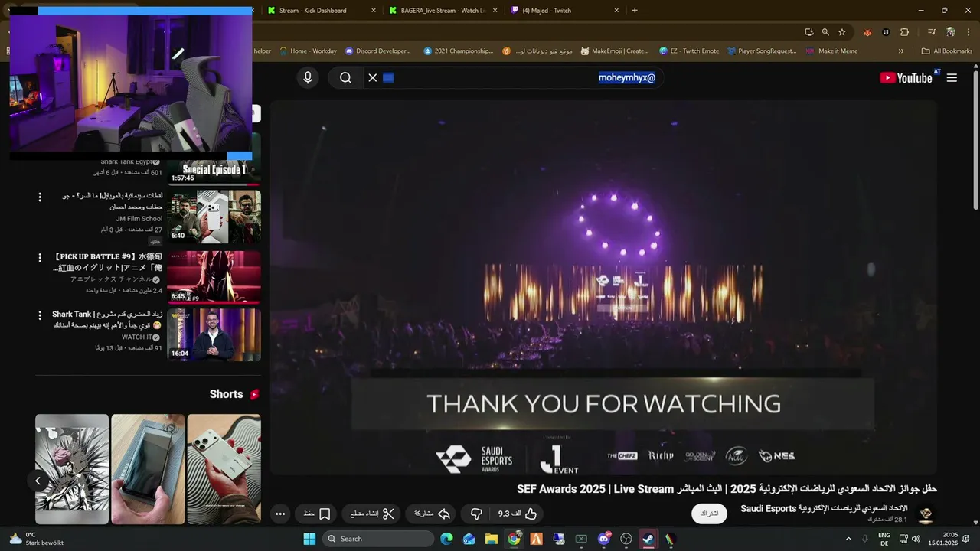Open the taskbar volume control
This screenshot has height=551, width=980.
pyautogui.click(x=916, y=539)
